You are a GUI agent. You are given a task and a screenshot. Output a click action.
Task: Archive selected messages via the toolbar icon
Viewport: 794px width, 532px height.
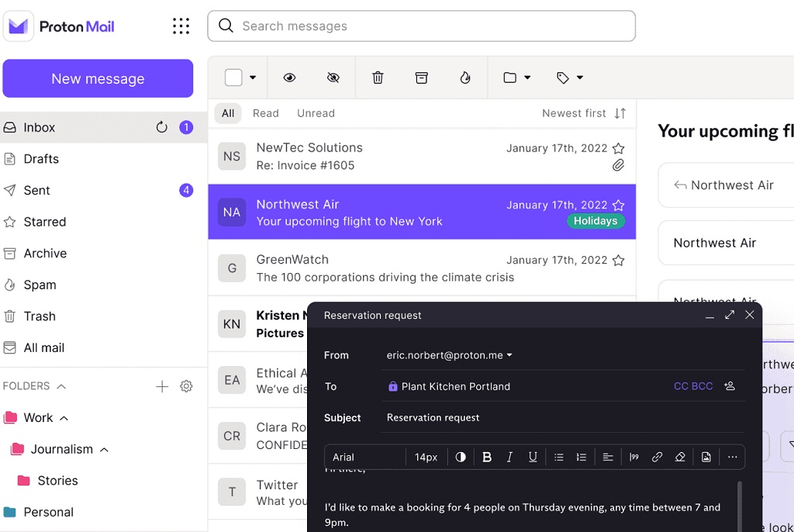pos(421,78)
